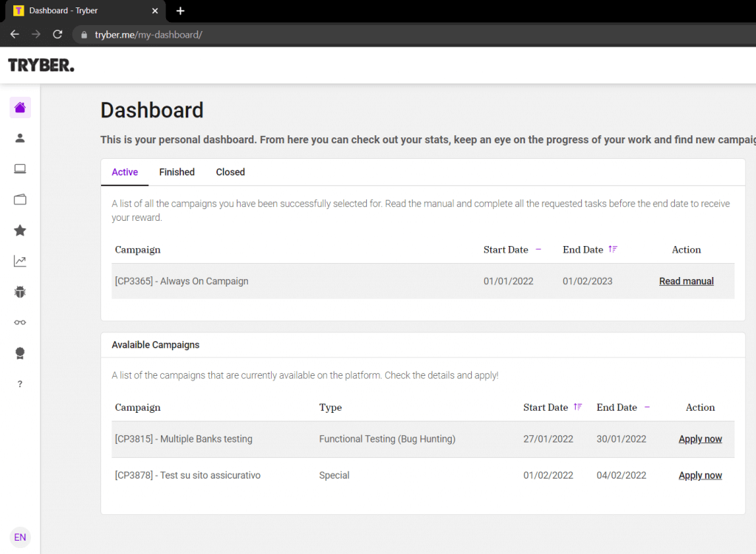Click the Special type cell
The width and height of the screenshot is (756, 554).
pyautogui.click(x=334, y=476)
